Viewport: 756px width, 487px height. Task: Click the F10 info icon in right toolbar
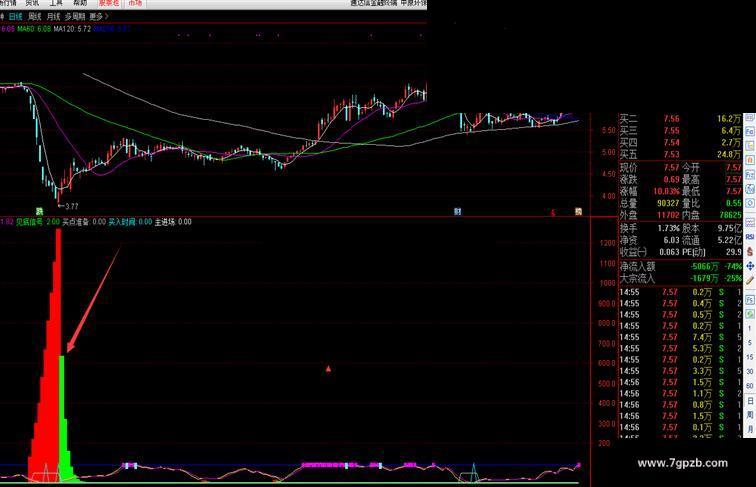(x=750, y=132)
